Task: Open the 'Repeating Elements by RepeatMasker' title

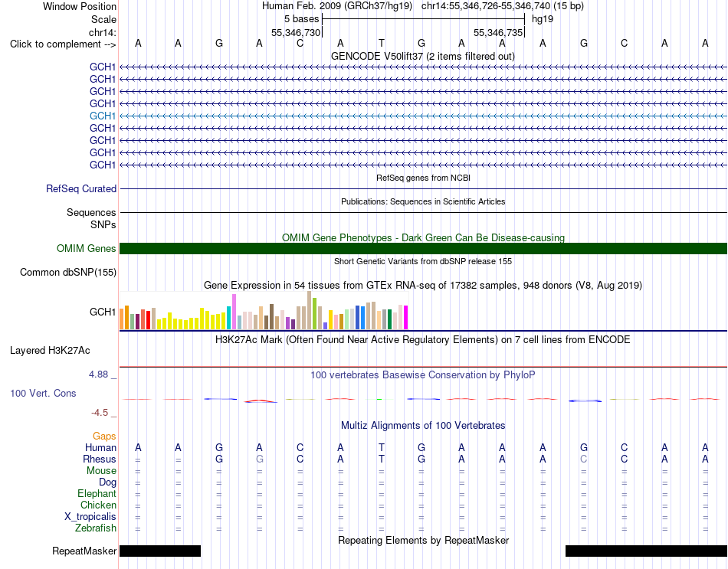Action: 423,540
